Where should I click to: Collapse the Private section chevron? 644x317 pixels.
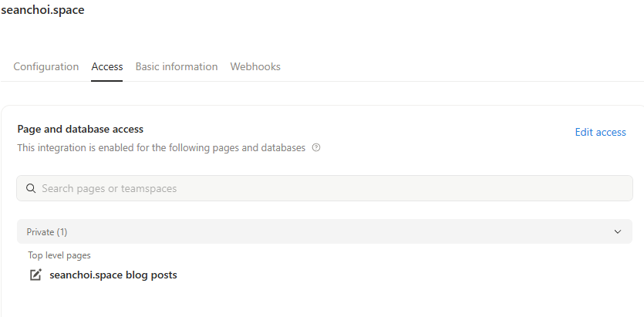pos(617,231)
